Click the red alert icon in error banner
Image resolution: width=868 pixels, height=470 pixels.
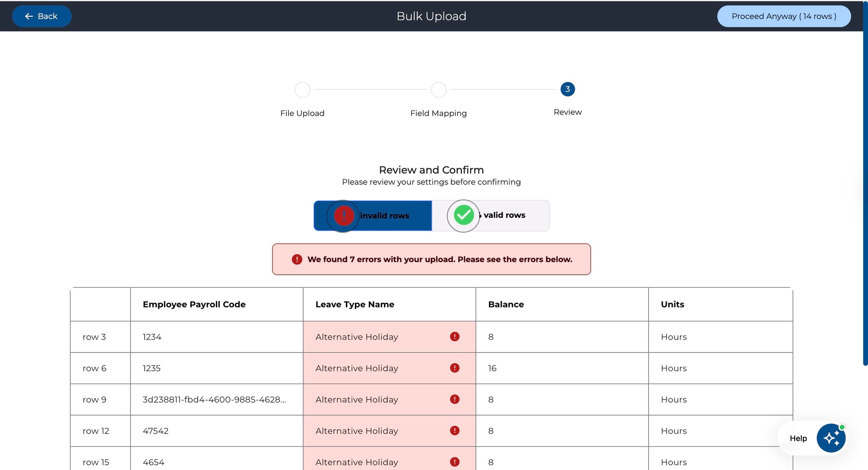click(x=297, y=259)
